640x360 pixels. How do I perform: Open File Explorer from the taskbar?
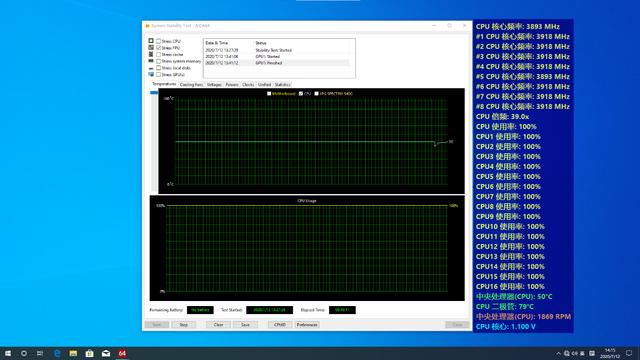pyautogui.click(x=73, y=353)
